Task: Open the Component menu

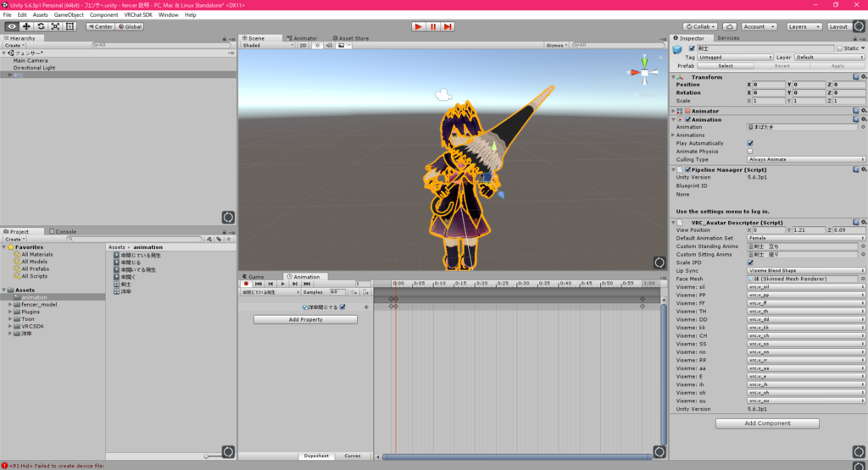Action: pos(103,15)
